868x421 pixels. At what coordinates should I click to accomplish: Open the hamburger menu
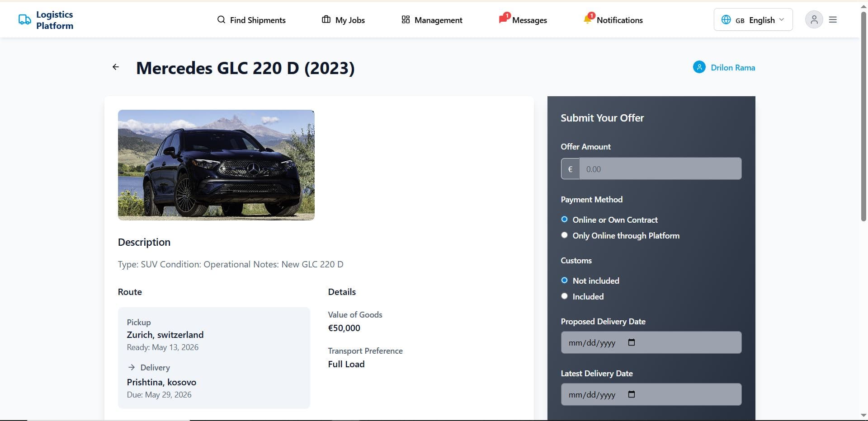[833, 19]
